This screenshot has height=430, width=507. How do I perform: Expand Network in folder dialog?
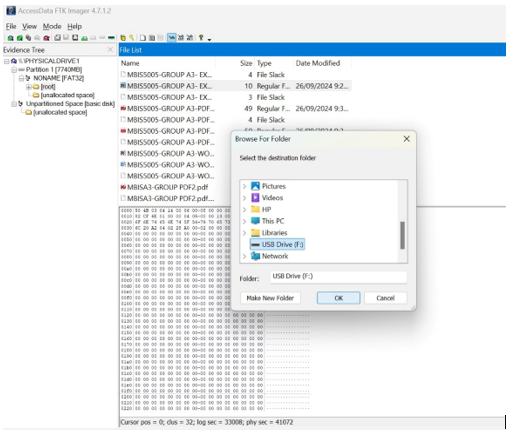(x=244, y=256)
